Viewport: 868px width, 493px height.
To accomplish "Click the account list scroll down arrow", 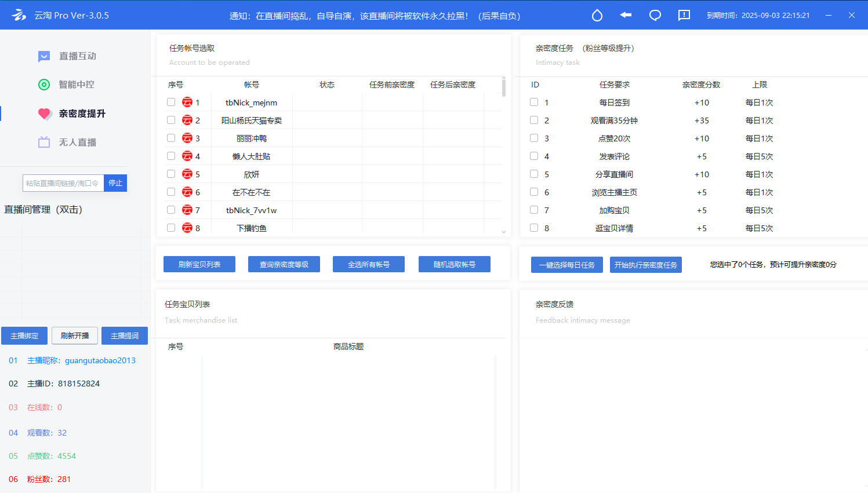I will pyautogui.click(x=503, y=232).
